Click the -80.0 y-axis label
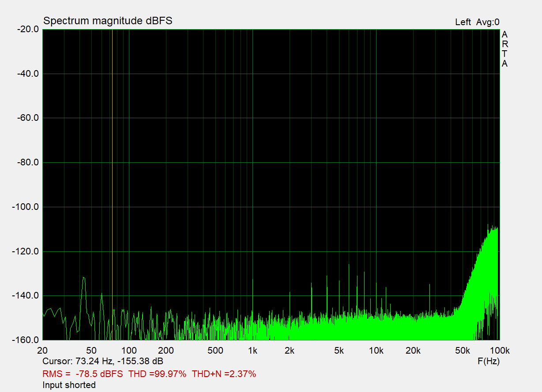Viewport: 542px width, 392px height. (x=28, y=162)
